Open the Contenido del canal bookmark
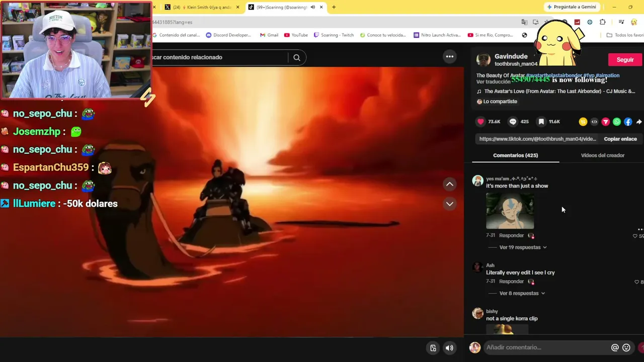The image size is (644, 362). coord(176,35)
